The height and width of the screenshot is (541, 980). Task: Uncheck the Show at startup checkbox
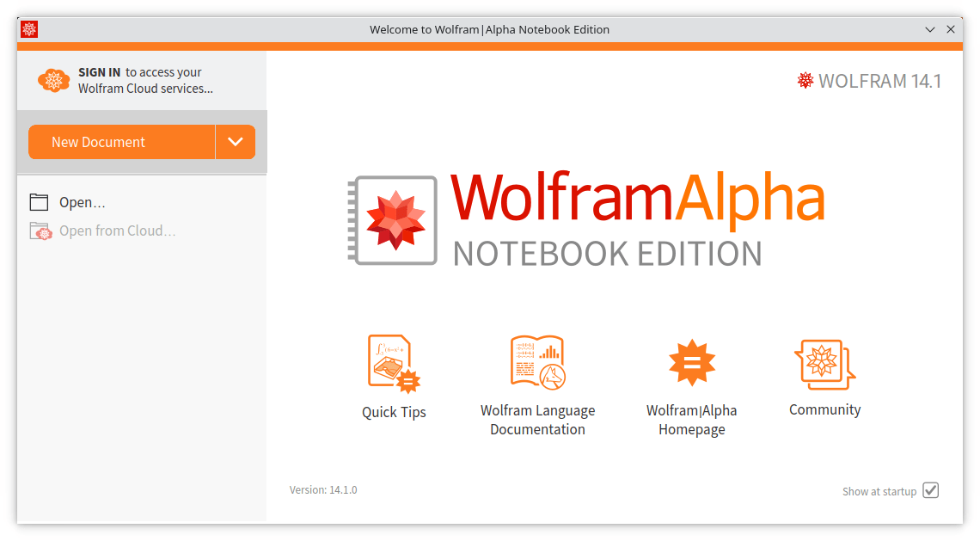click(931, 490)
